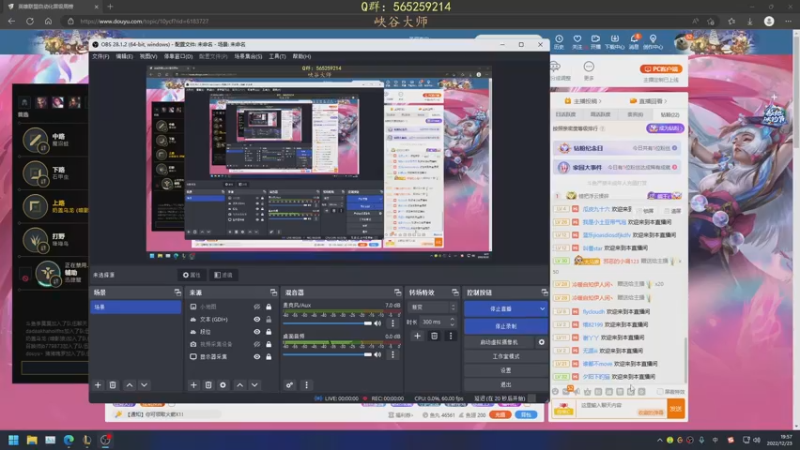Hide the 文本 (GDI+) source
800x450 pixels.
click(257, 319)
